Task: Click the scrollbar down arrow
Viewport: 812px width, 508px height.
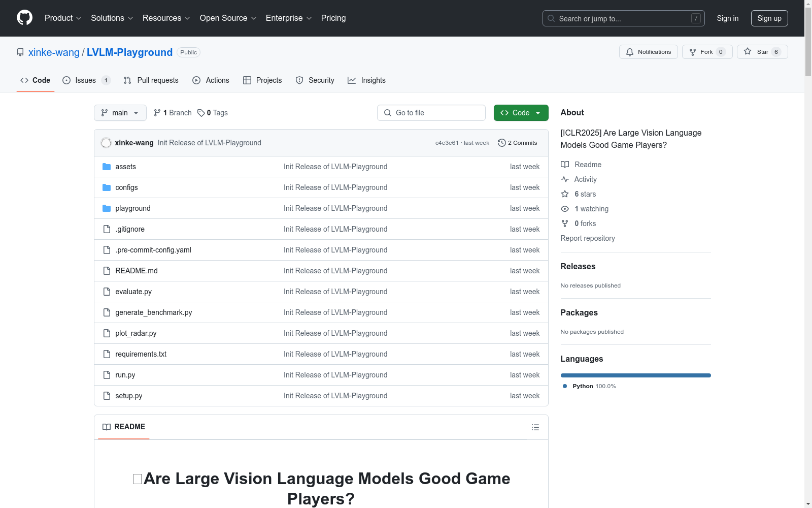Action: (x=808, y=504)
